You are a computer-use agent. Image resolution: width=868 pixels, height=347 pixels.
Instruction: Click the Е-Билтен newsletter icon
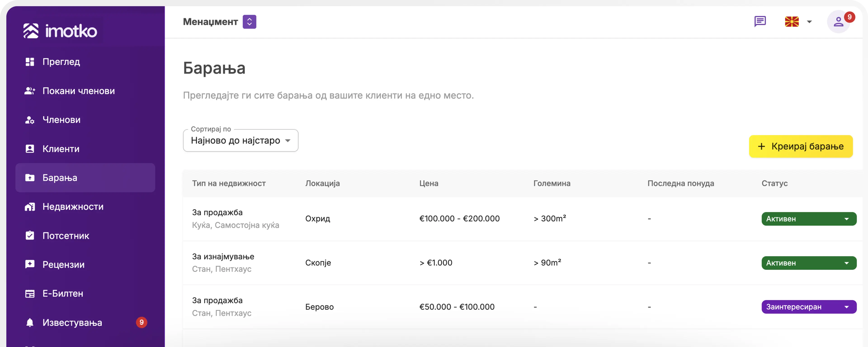[x=30, y=294]
